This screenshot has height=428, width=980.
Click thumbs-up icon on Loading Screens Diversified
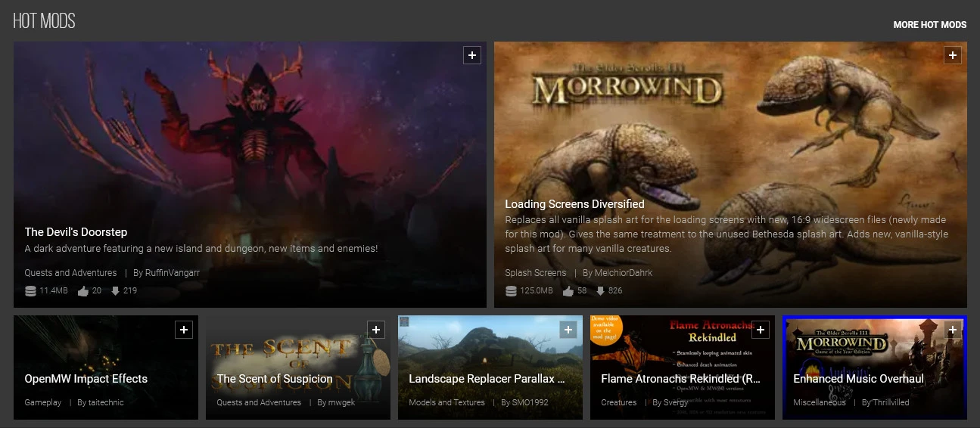coord(568,291)
